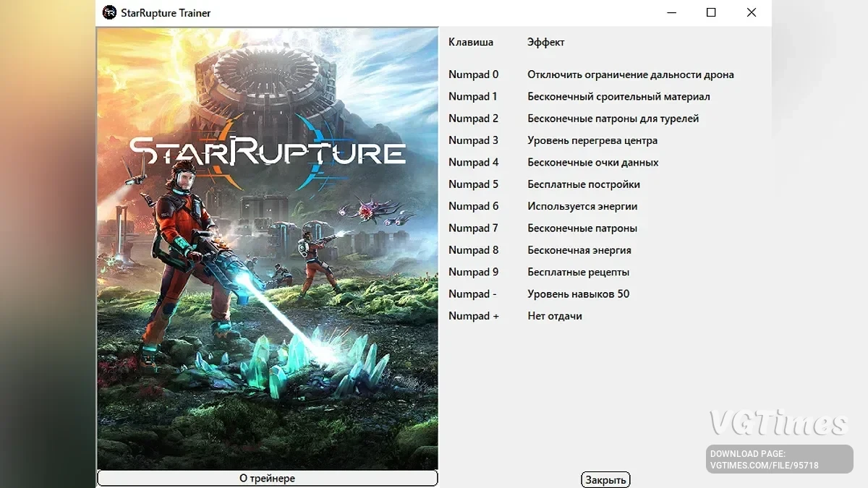This screenshot has width=868, height=488.
Task: Click the 'Закрыть' button
Action: click(605, 479)
